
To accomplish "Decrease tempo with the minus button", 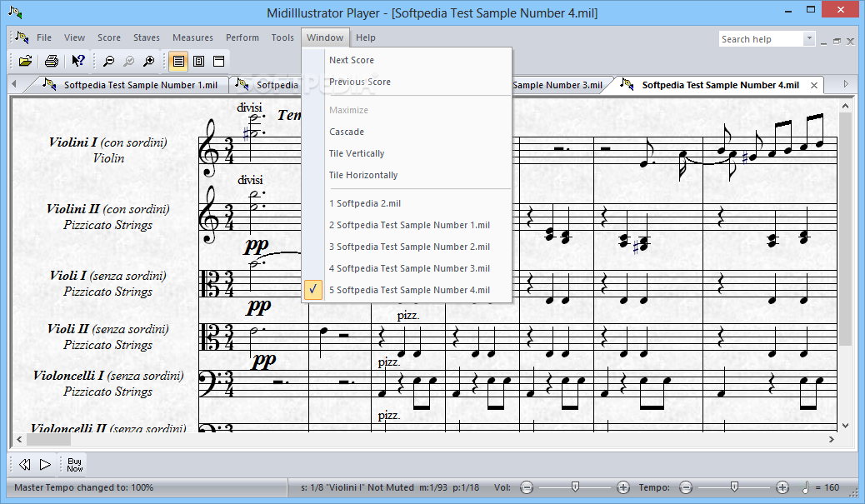I will pos(686,487).
